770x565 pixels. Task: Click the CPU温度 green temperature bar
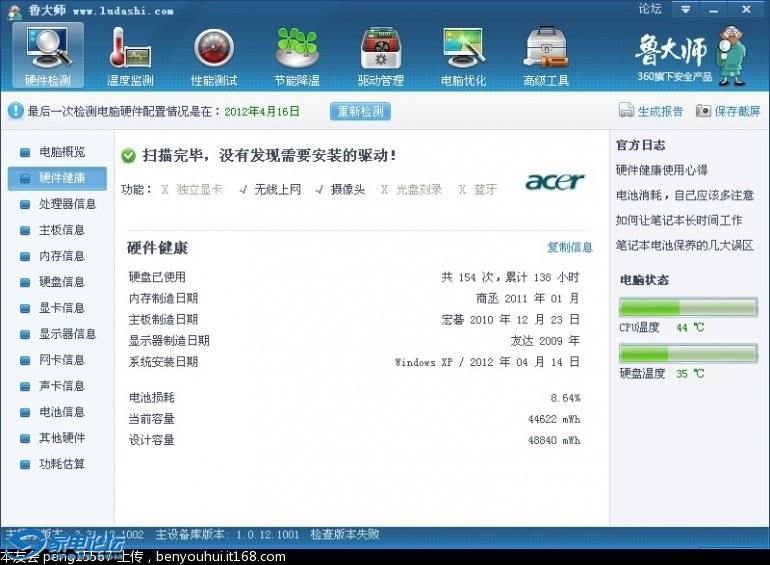click(688, 306)
